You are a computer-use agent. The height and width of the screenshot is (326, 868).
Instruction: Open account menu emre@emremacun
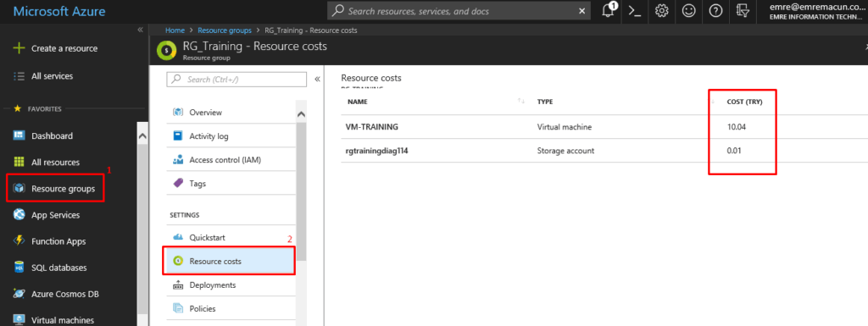coord(816,11)
